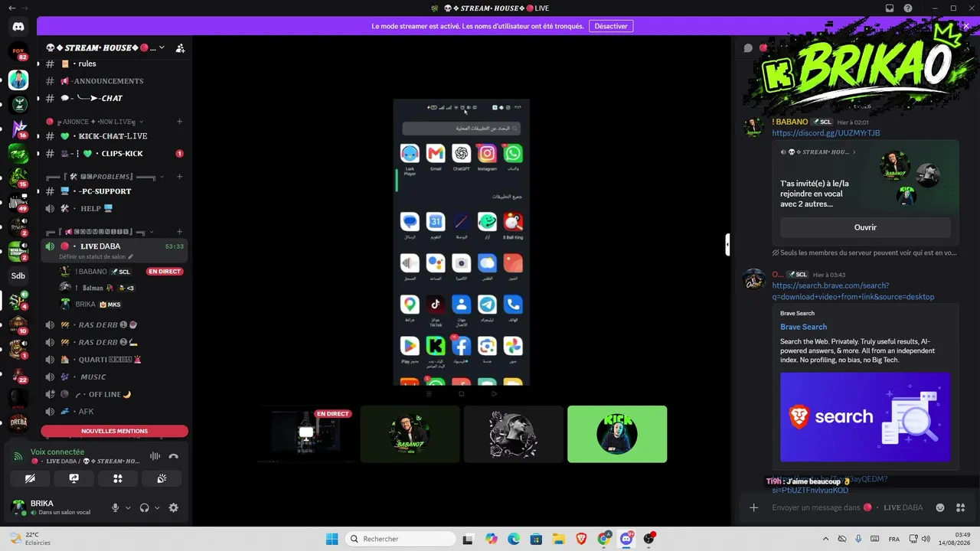This screenshot has height=551, width=980.
Task: Set a channel status via Définir un statut
Action: tap(96, 256)
